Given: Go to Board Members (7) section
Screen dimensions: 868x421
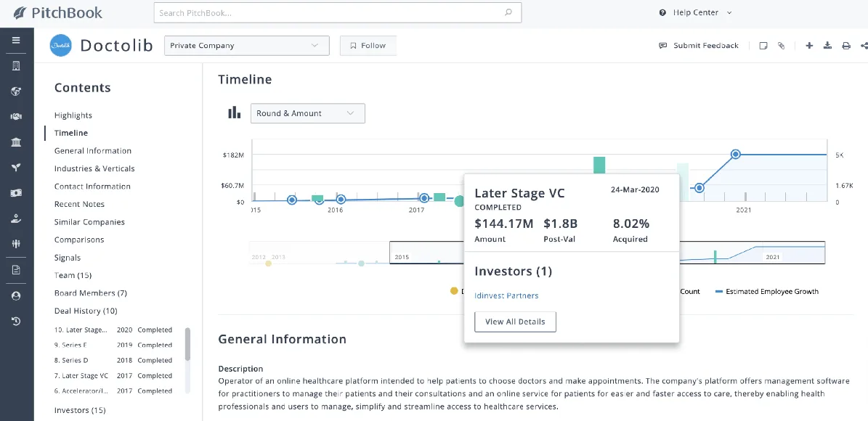Looking at the screenshot, I should coord(91,293).
